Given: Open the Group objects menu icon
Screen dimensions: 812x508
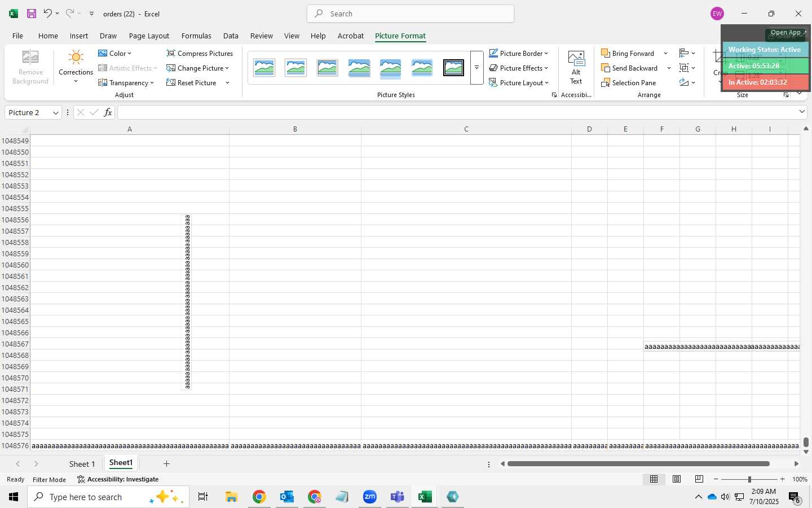Looking at the screenshot, I should 687,68.
